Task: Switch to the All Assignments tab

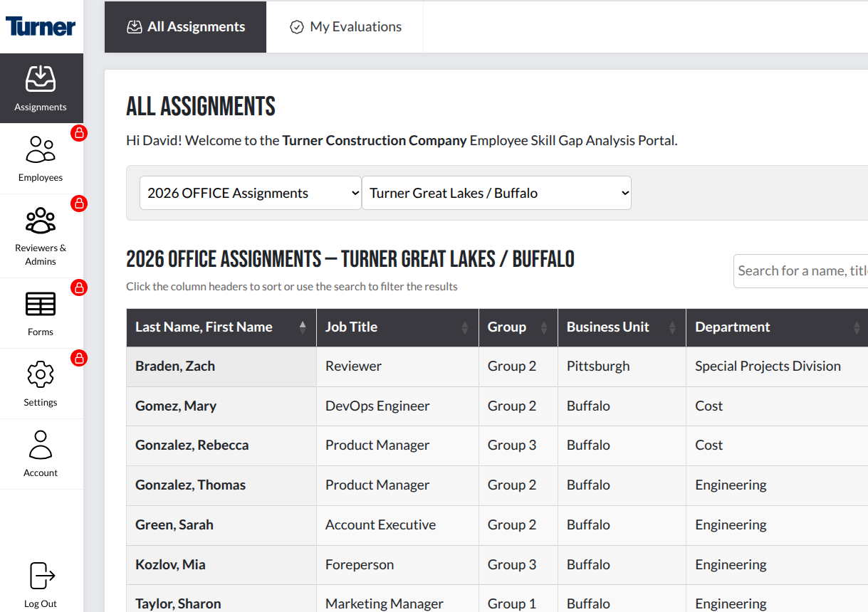Action: tap(185, 27)
